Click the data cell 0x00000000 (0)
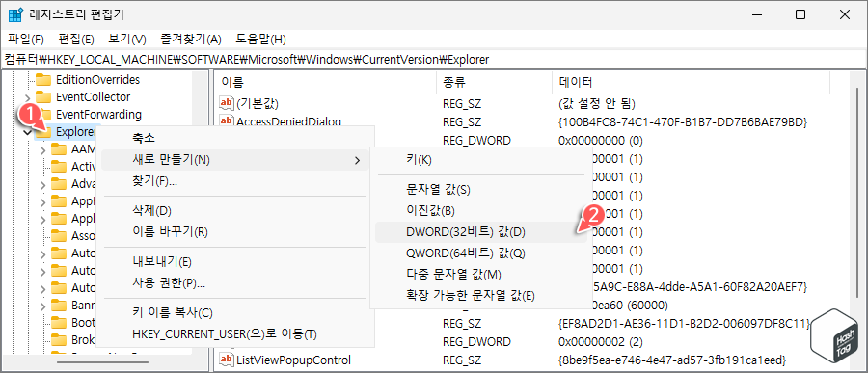Screen dimensions: 868x373 pyautogui.click(x=601, y=140)
